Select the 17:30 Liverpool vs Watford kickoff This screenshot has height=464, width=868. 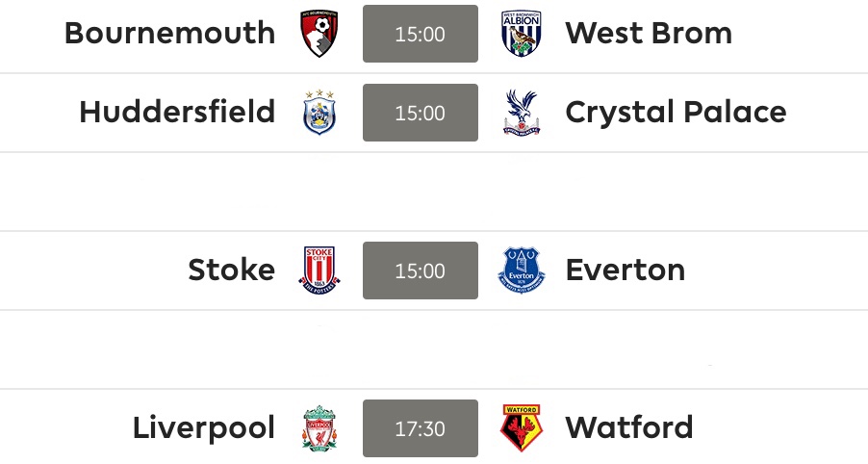(x=421, y=428)
